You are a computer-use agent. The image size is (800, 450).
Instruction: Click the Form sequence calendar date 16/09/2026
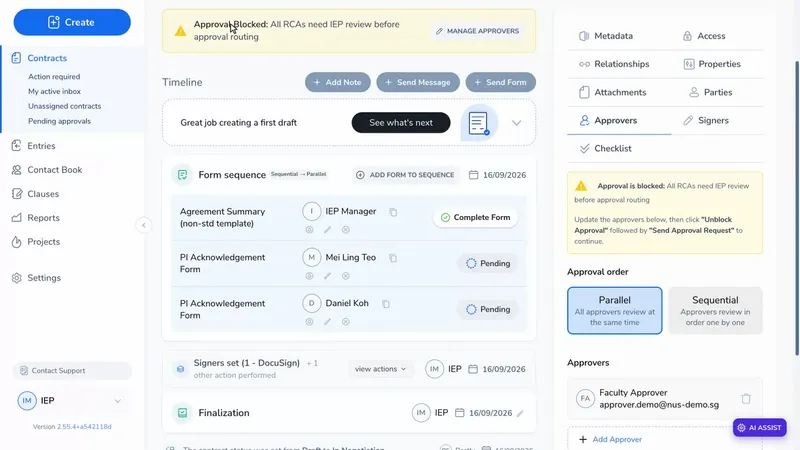(497, 175)
